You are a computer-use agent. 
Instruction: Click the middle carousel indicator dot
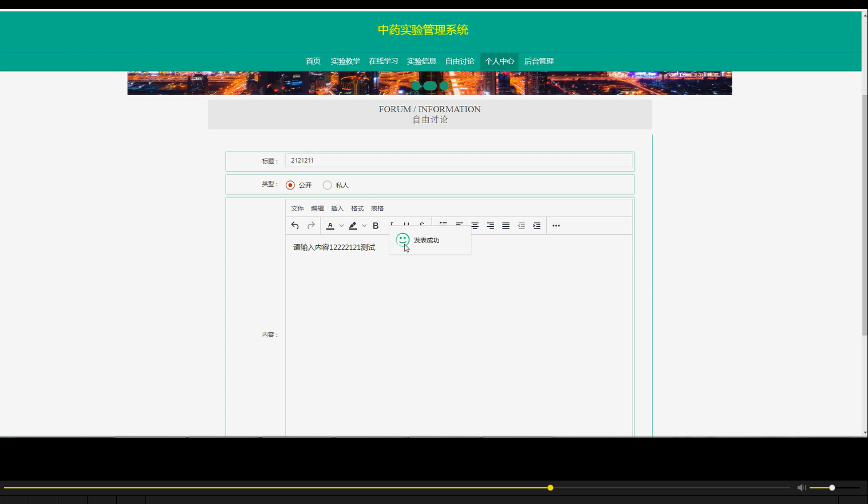tap(430, 85)
